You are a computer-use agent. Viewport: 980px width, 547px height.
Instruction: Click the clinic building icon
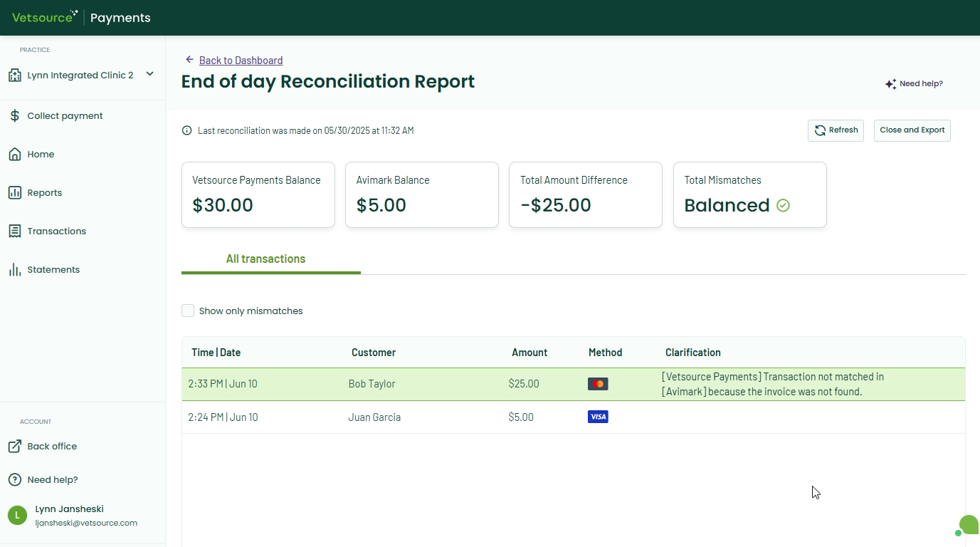pyautogui.click(x=14, y=75)
